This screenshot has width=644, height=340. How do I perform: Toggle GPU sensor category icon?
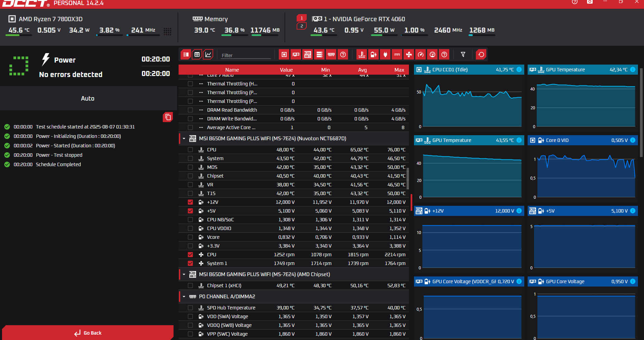pyautogui.click(x=296, y=54)
